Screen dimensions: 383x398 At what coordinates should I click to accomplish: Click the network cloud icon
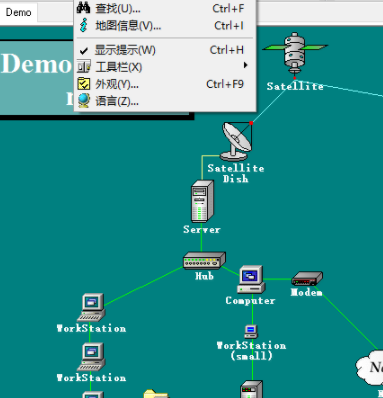coord(369,368)
